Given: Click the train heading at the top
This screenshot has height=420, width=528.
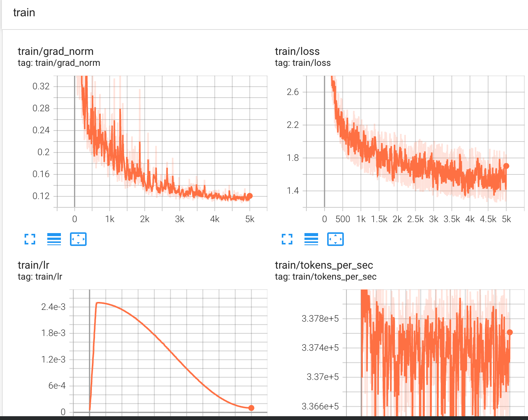Looking at the screenshot, I should coord(24,12).
